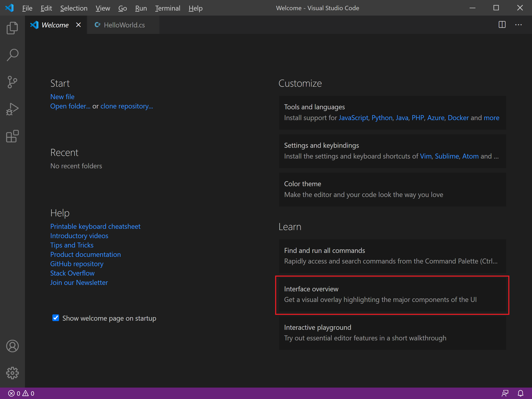532x399 pixels.
Task: Open the clone repository link
Action: click(x=127, y=106)
